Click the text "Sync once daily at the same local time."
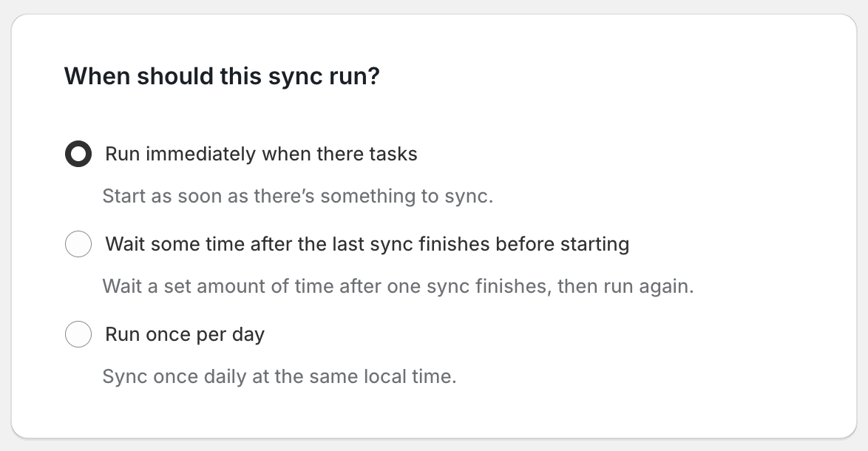The image size is (868, 451). tap(280, 376)
